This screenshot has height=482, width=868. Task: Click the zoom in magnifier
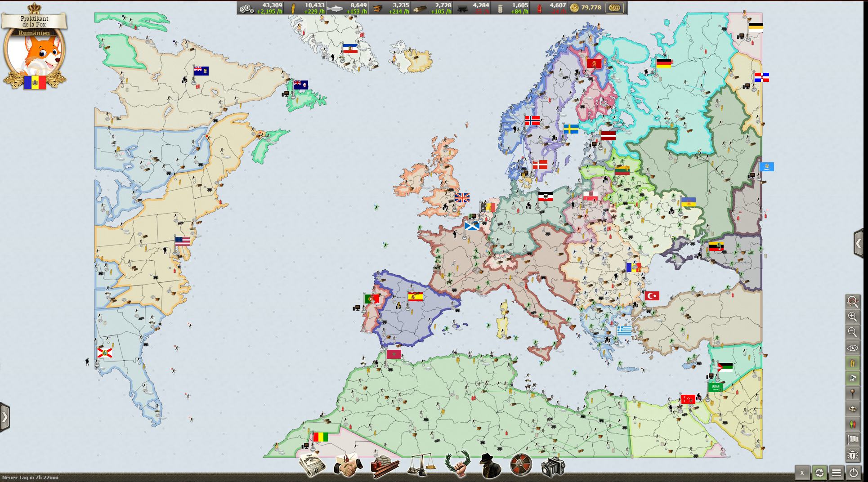pyautogui.click(x=853, y=317)
